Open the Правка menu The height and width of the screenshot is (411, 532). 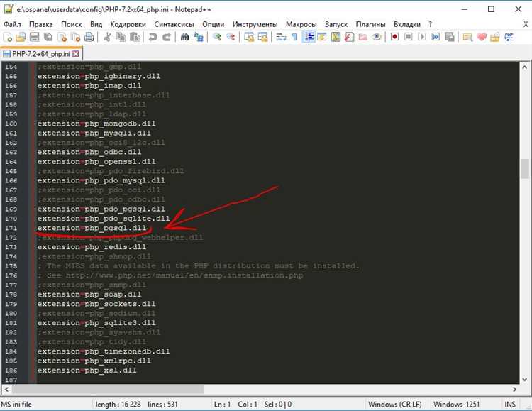pyautogui.click(x=40, y=24)
